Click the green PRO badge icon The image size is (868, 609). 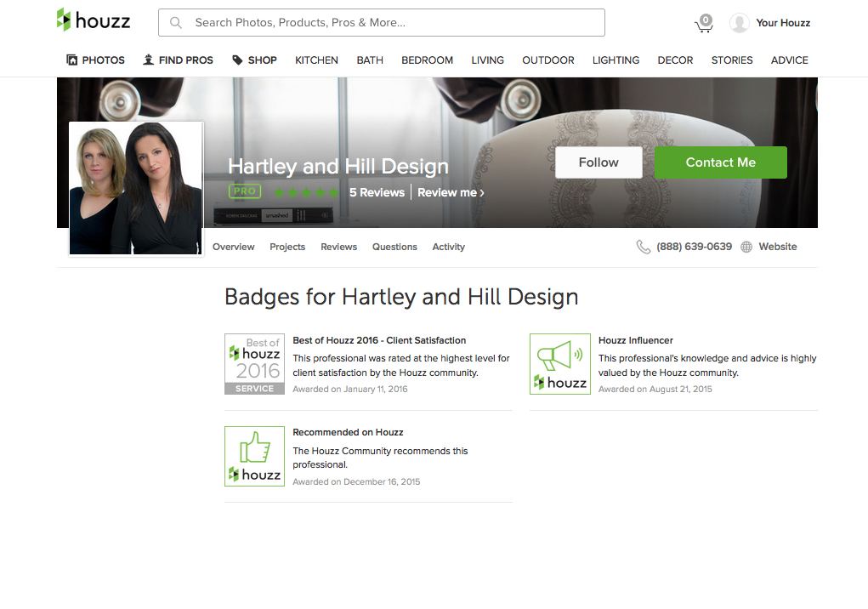245,192
